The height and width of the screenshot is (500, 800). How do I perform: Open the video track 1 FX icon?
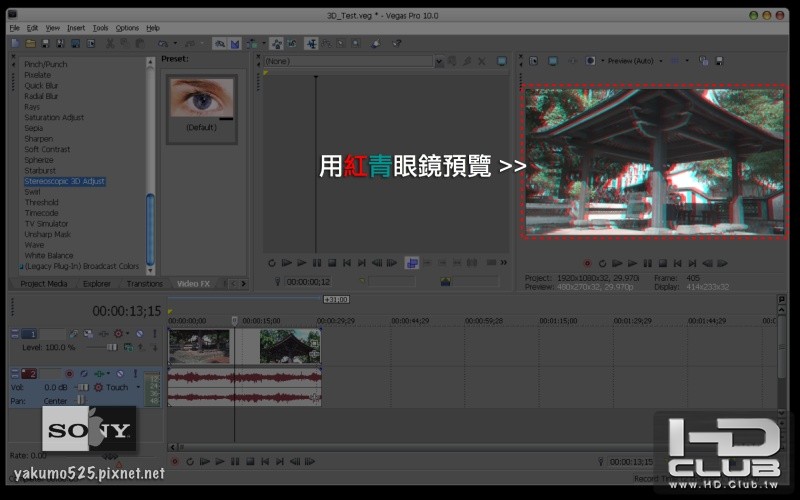(x=88, y=333)
